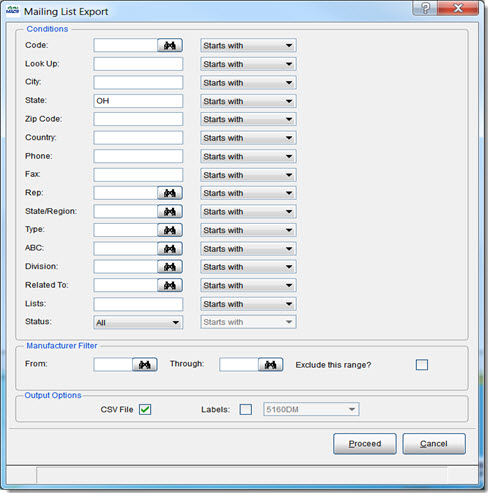This screenshot has height=493, width=488.
Task: Open the State/Region lookup binoculars
Action: pyautogui.click(x=170, y=211)
